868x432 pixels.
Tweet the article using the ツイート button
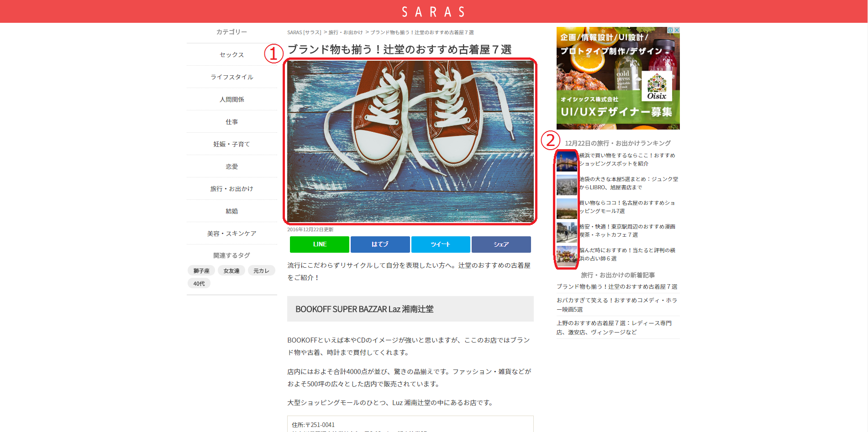(441, 245)
